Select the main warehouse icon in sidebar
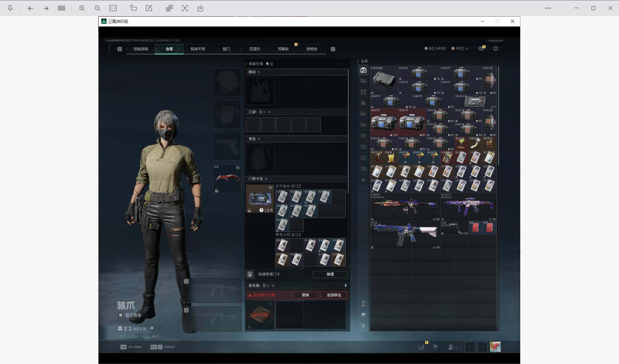The height and width of the screenshot is (364, 619). point(363,70)
